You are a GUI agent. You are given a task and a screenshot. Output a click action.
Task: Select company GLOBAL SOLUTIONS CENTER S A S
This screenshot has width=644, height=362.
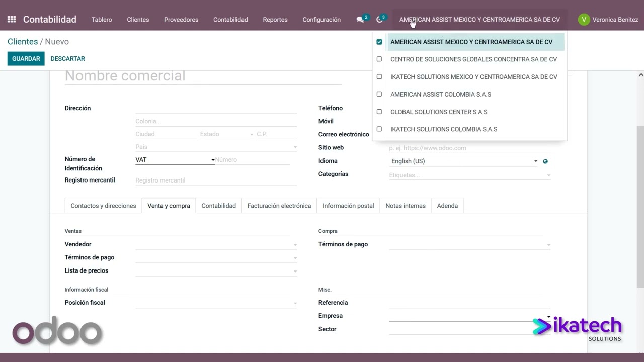point(439,112)
